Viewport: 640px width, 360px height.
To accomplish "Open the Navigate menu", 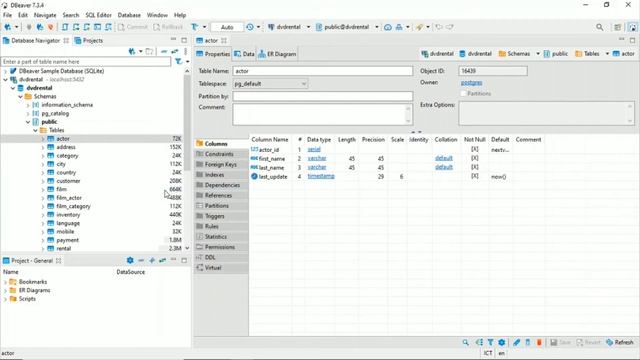I will point(45,15).
